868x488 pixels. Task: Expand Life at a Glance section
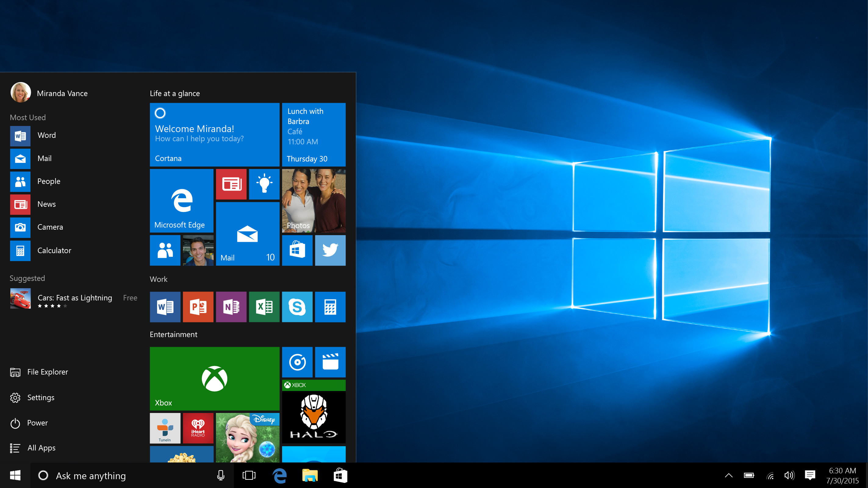175,93
